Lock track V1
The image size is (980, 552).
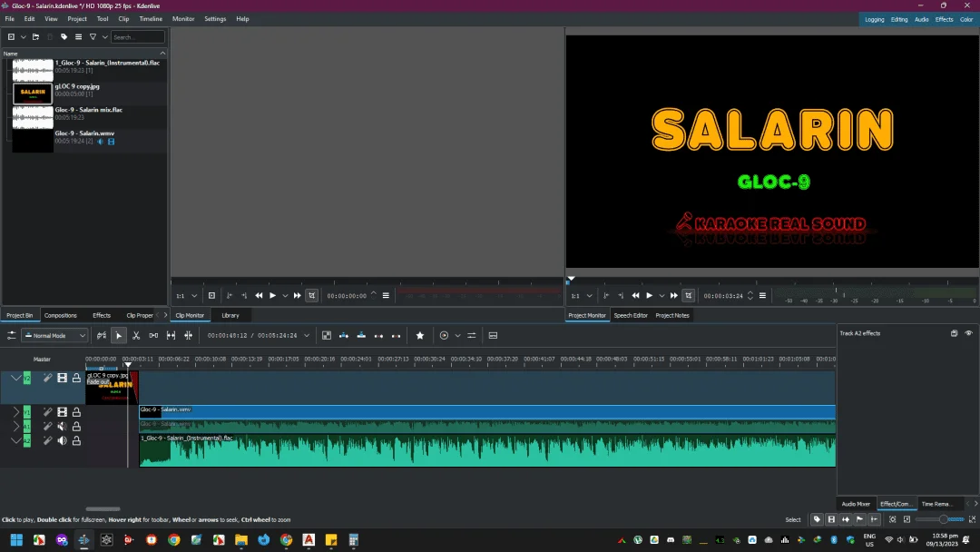coord(76,412)
